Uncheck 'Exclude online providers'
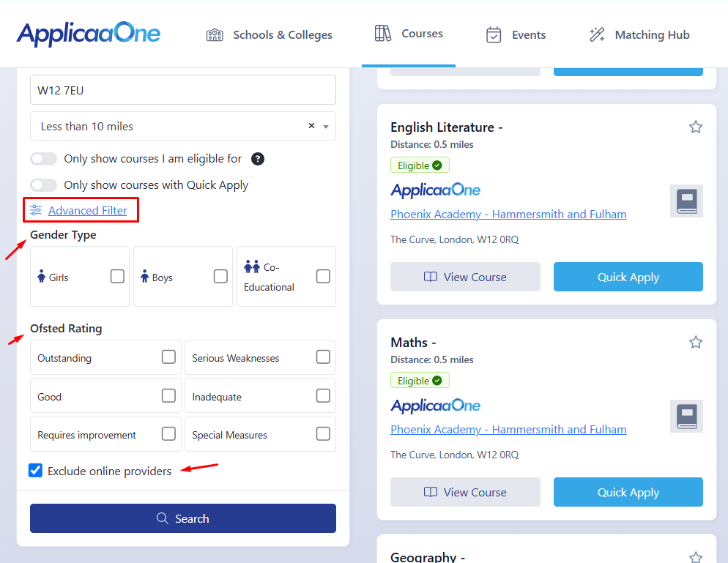The width and height of the screenshot is (728, 563). [35, 470]
